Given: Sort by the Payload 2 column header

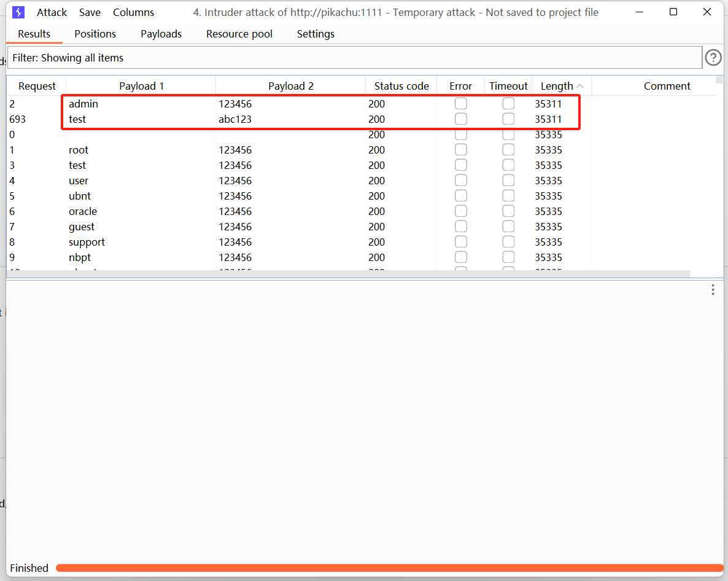Looking at the screenshot, I should click(290, 86).
